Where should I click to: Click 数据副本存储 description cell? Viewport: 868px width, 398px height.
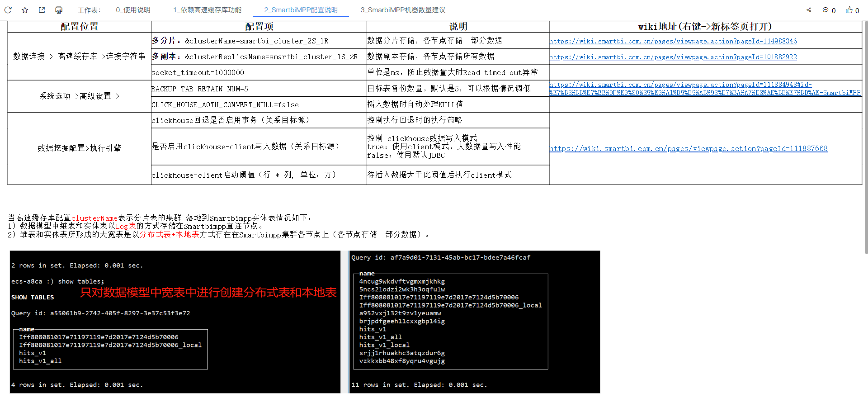tap(458, 57)
